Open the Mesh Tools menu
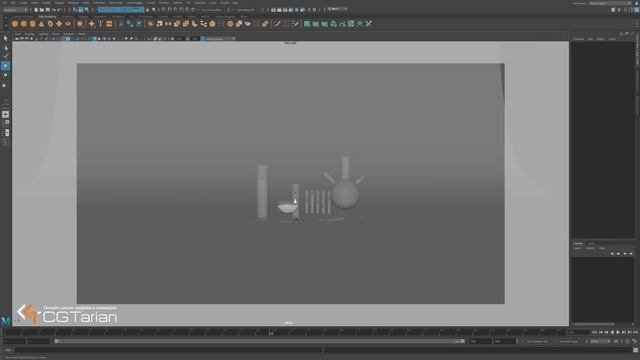The height and width of the screenshot is (360, 640). (x=116, y=3)
